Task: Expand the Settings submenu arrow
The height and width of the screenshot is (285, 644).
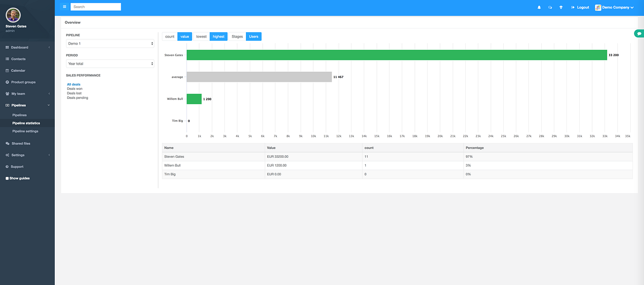Action: tap(49, 155)
